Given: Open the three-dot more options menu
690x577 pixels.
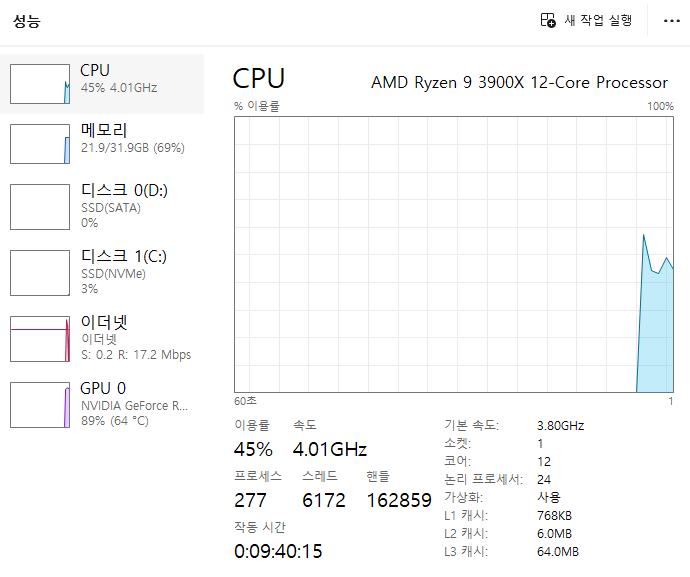Looking at the screenshot, I should pyautogui.click(x=671, y=21).
